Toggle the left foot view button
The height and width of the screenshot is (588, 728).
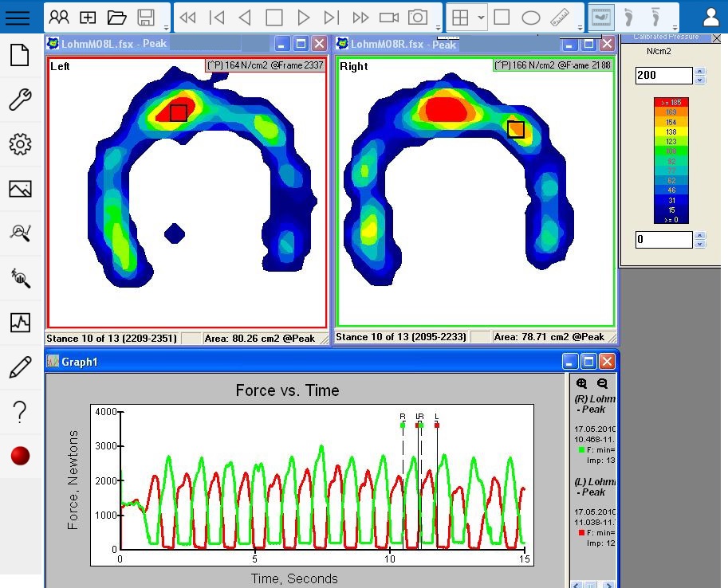pos(629,18)
